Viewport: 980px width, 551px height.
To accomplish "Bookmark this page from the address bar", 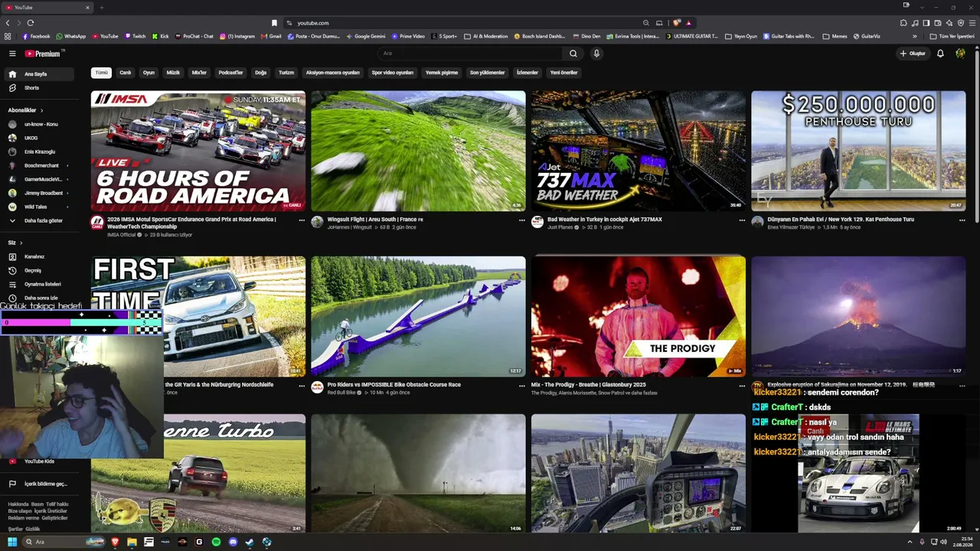I will 274,23.
